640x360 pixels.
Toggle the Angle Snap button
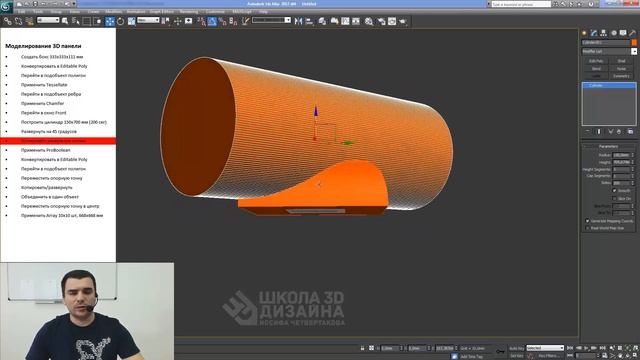(x=212, y=21)
